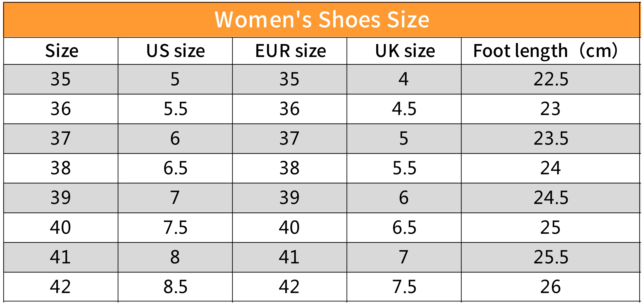Select the US size 5.5 cell

(175, 109)
